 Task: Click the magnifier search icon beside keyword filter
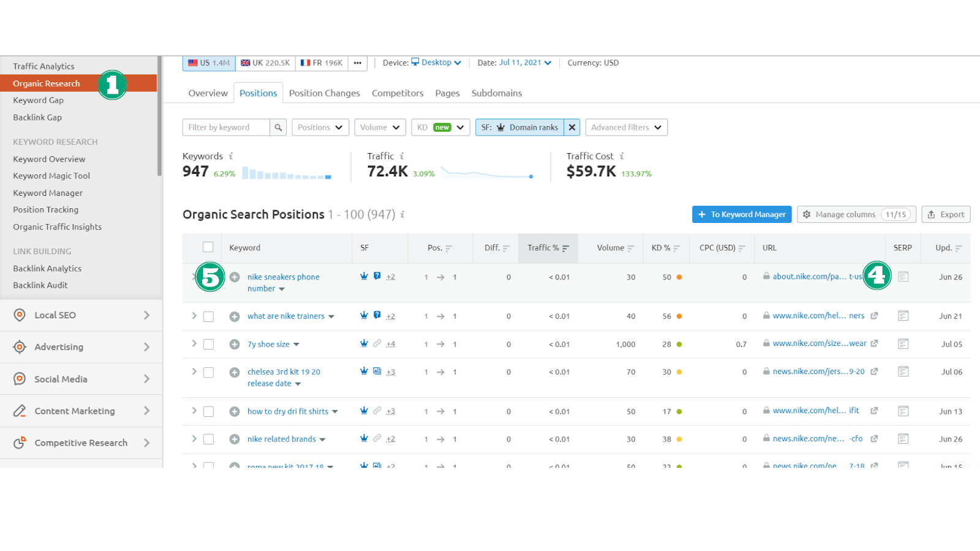(278, 127)
